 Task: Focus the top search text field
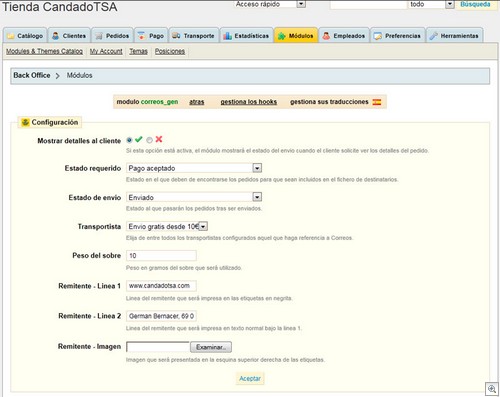point(369,4)
